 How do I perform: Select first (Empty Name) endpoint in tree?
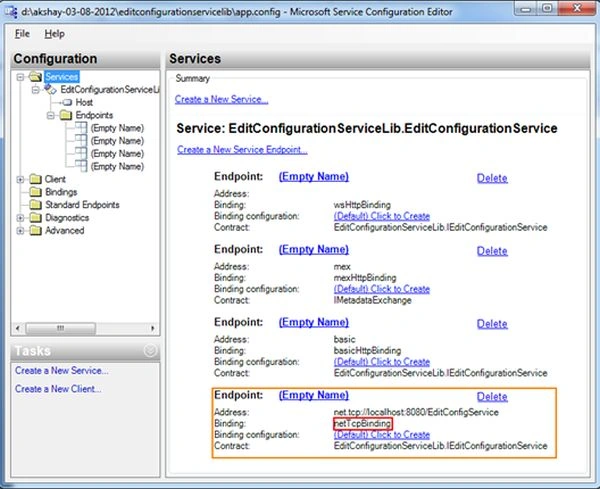(x=117, y=128)
